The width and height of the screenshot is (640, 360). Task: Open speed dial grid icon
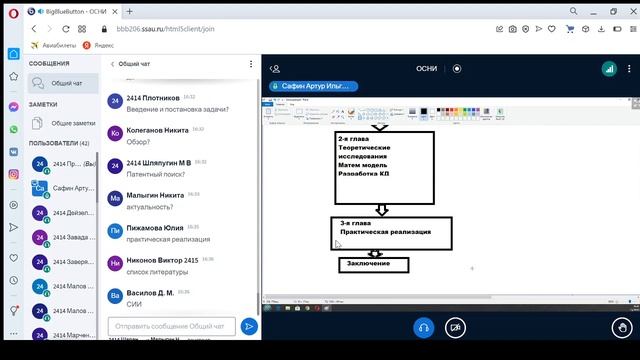(x=82, y=29)
